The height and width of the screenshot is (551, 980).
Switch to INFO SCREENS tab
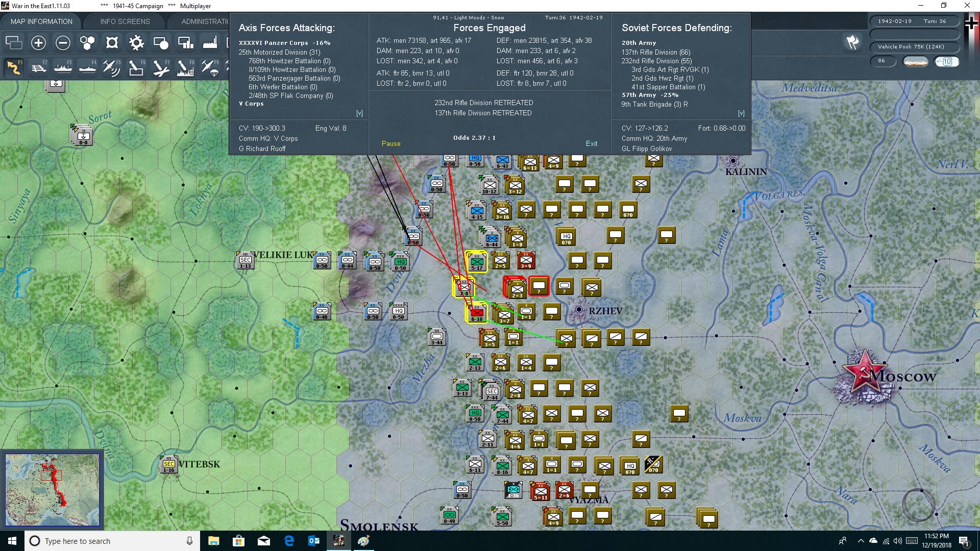click(125, 21)
